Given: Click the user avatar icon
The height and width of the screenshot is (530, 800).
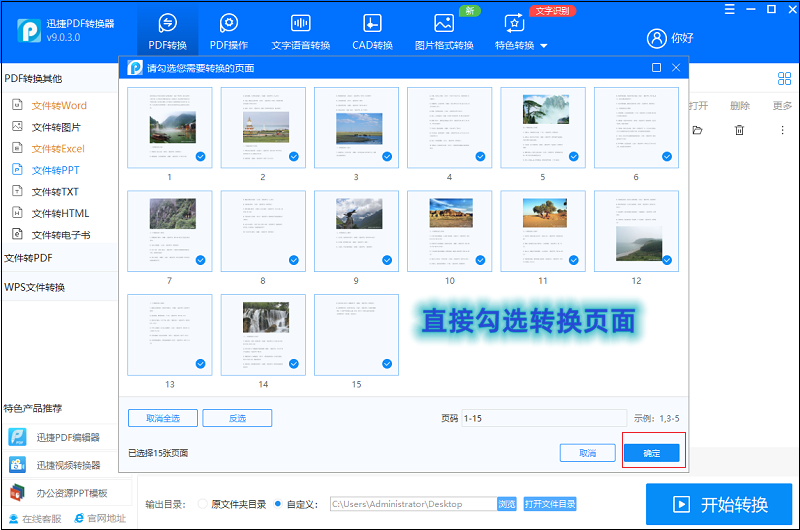Looking at the screenshot, I should pyautogui.click(x=657, y=38).
